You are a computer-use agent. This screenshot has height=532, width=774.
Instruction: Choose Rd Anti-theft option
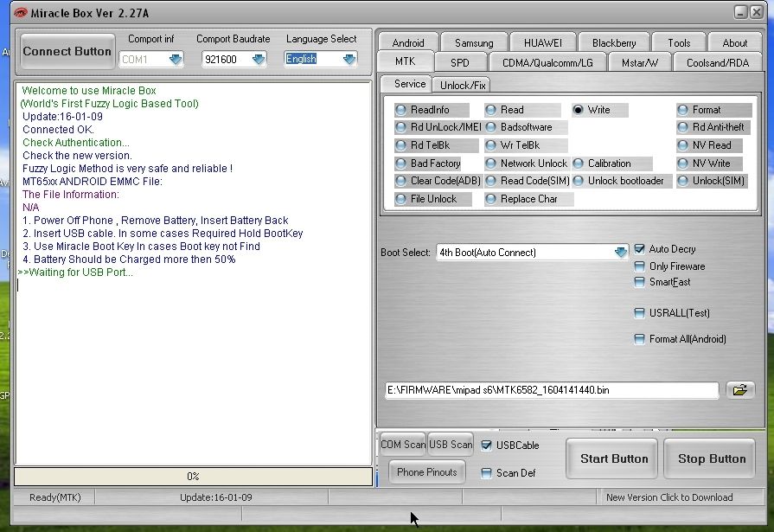click(713, 127)
